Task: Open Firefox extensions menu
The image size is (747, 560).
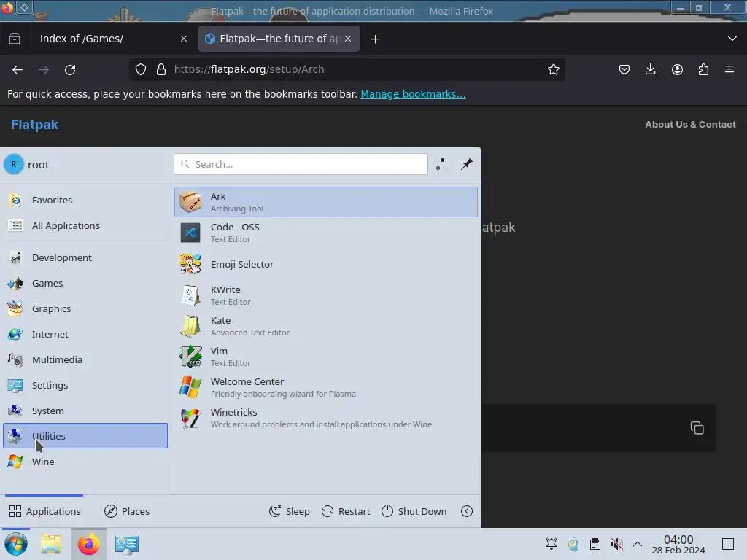Action: coord(703,69)
